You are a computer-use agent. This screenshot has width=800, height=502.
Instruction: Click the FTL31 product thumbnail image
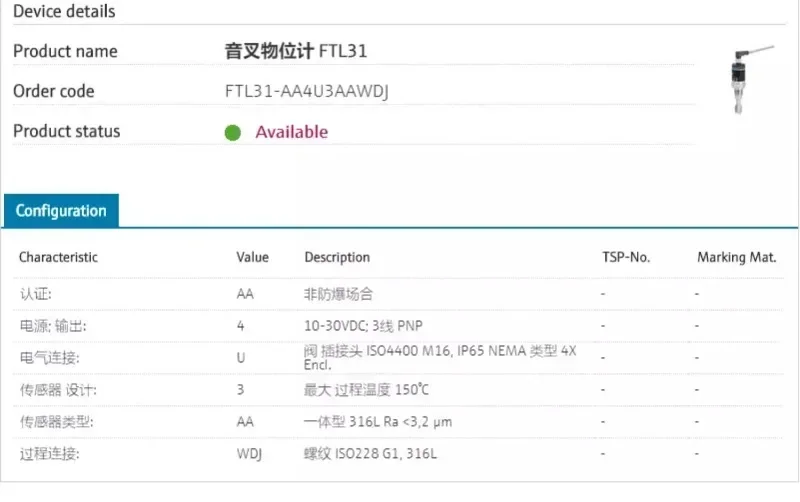click(x=750, y=80)
